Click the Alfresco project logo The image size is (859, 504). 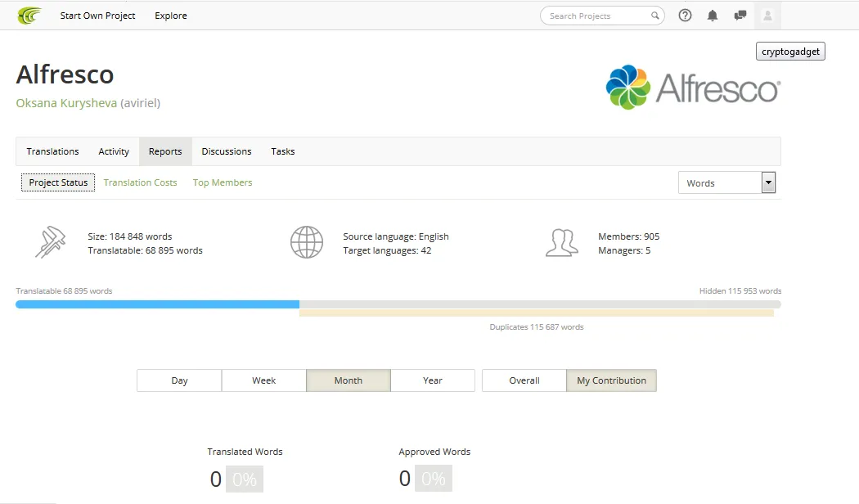[x=693, y=87]
